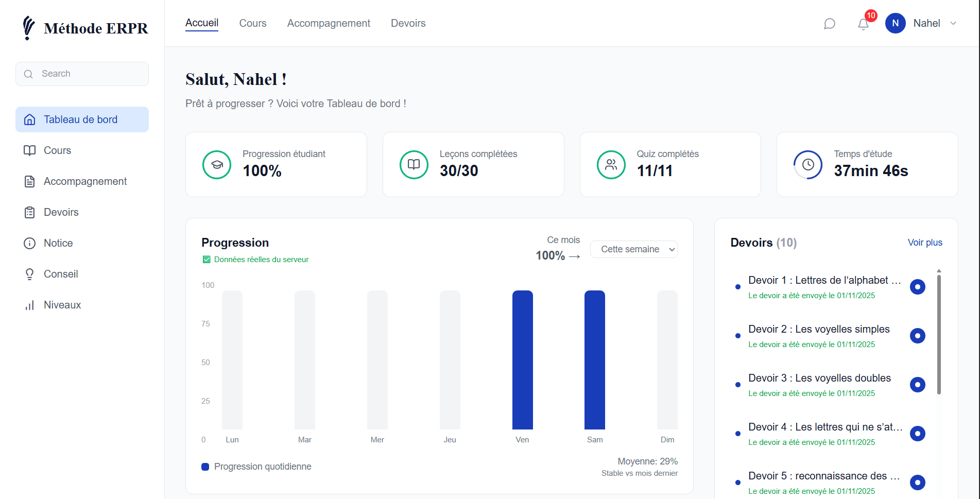Expand the Nahel user menu chevron
Viewport: 980px width, 499px height.
tap(953, 23)
